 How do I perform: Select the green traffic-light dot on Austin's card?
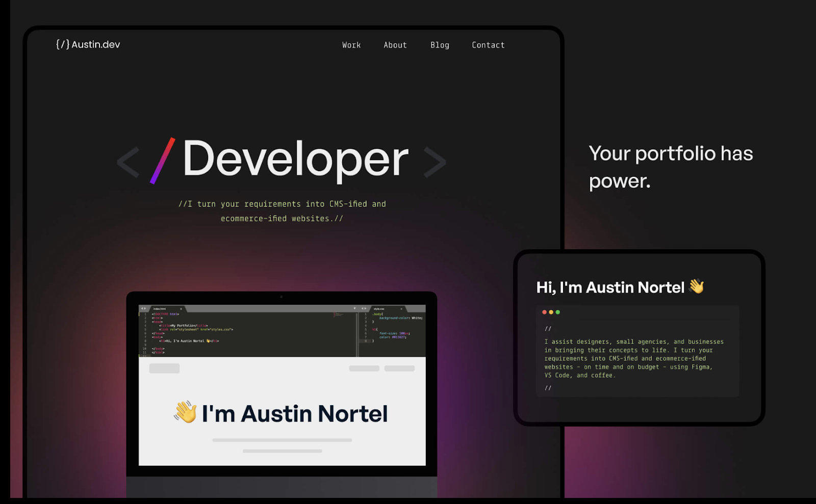click(557, 312)
